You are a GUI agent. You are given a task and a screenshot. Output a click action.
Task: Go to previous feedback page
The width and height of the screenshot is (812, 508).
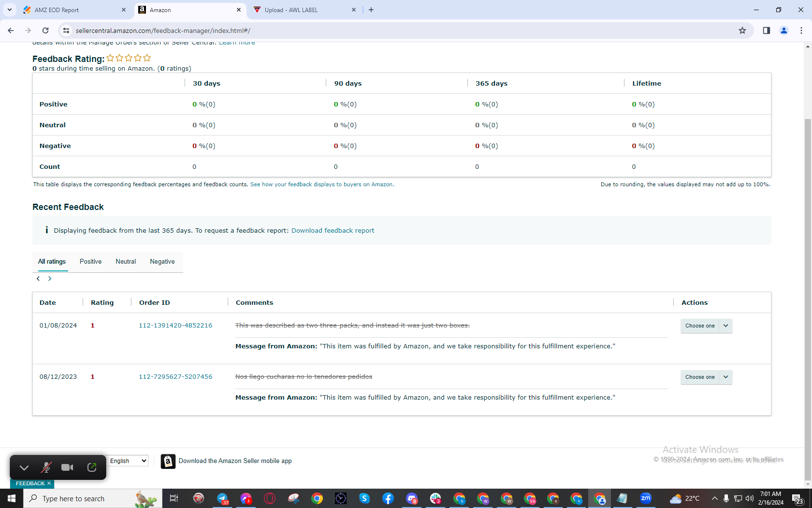pyautogui.click(x=38, y=279)
